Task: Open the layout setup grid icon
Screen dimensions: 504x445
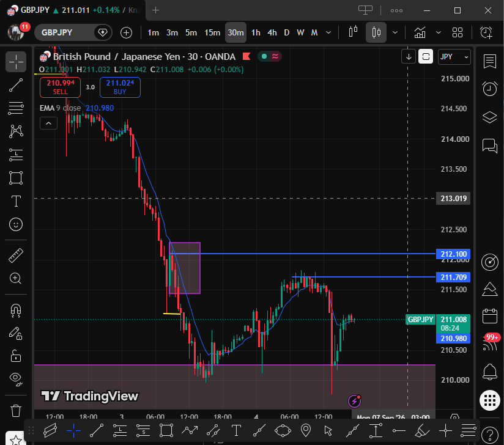Action: (457, 32)
